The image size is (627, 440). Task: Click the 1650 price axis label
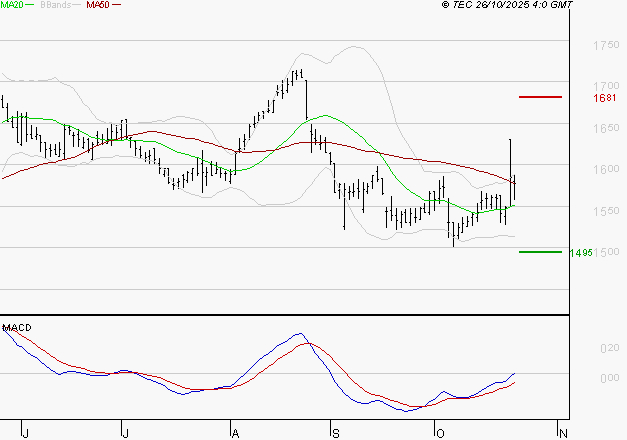pos(606,128)
